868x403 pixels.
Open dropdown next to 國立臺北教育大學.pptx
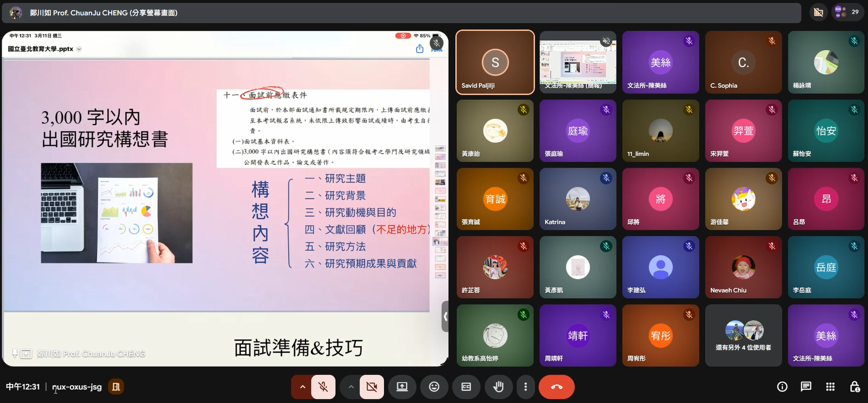pos(79,49)
